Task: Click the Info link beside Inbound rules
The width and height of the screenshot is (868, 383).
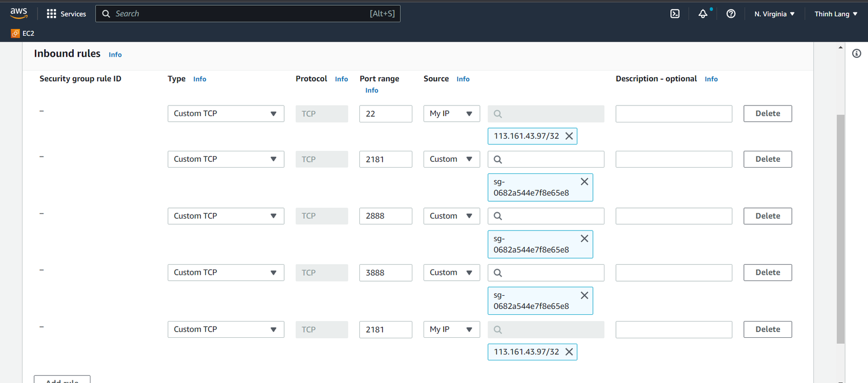Action: click(x=115, y=55)
